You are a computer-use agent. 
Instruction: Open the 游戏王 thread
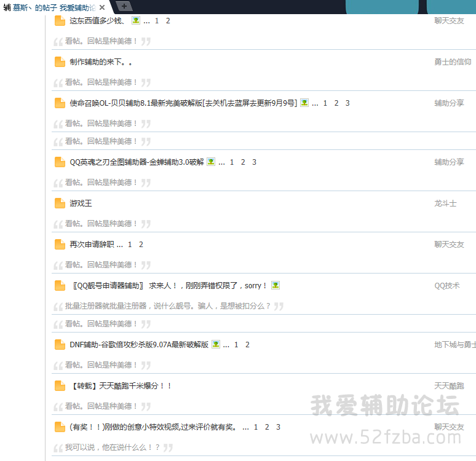coord(81,203)
